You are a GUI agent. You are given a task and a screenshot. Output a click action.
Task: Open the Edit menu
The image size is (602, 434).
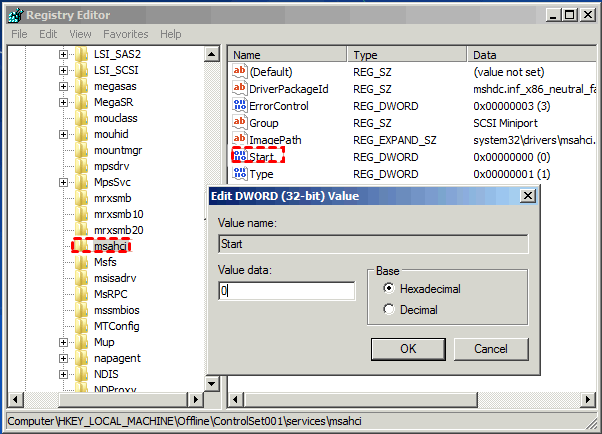[48, 34]
